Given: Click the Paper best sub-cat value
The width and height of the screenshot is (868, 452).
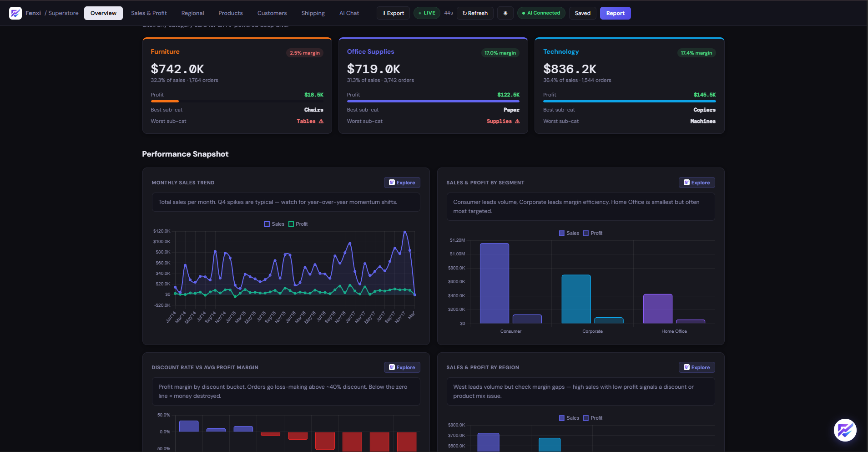Looking at the screenshot, I should (x=511, y=110).
